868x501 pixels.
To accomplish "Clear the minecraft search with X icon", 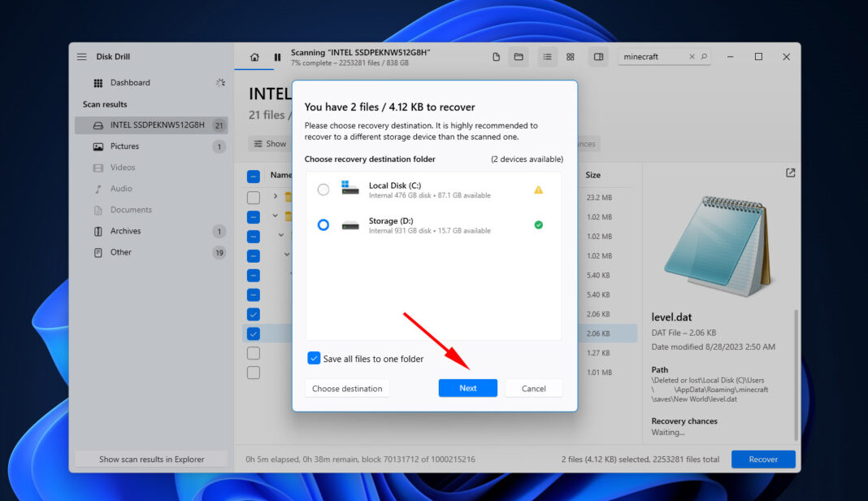I will [692, 57].
